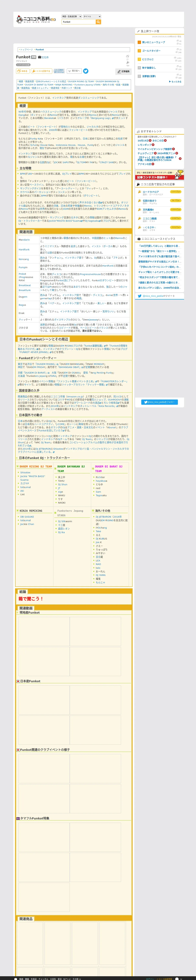The width and height of the screenshot is (196, 980).
Task: Open DJ JETBARON link under 海外/その他
Action: (104, 517)
